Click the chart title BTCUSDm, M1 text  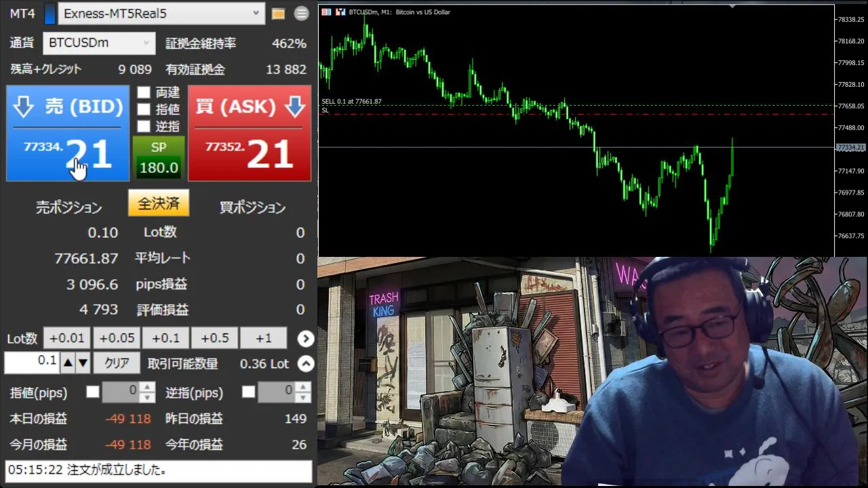[x=399, y=12]
